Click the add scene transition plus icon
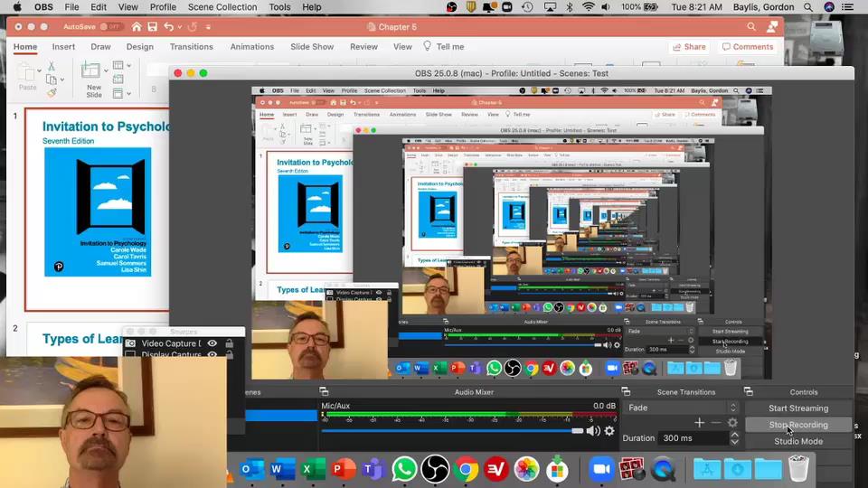Viewport: 868px width, 488px height. [699, 422]
